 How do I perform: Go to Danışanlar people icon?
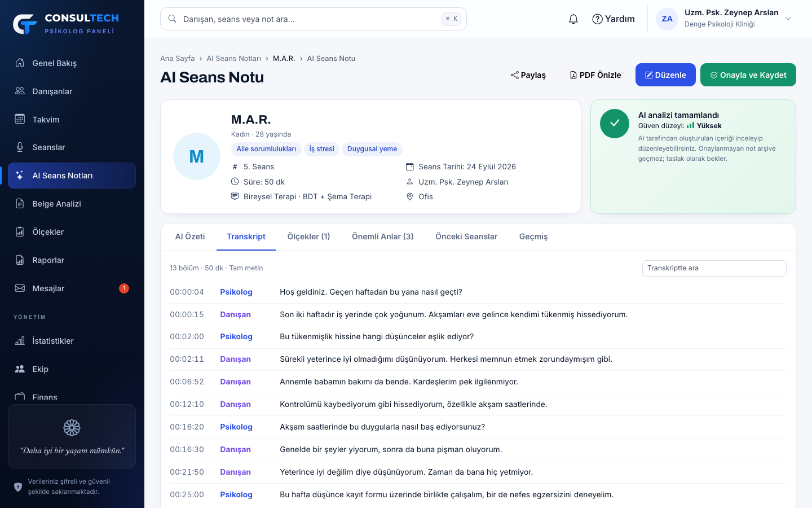20,91
